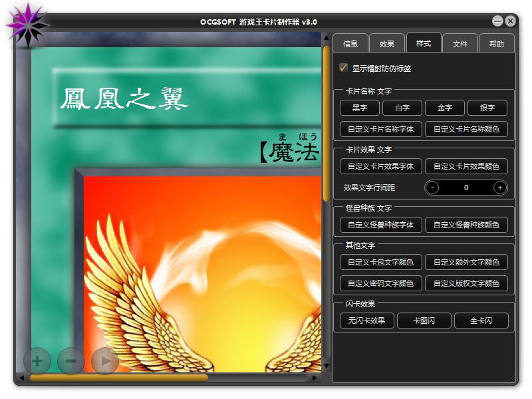Pick 自定义卡片名称颜色
The height and width of the screenshot is (399, 532).
pyautogui.click(x=466, y=129)
